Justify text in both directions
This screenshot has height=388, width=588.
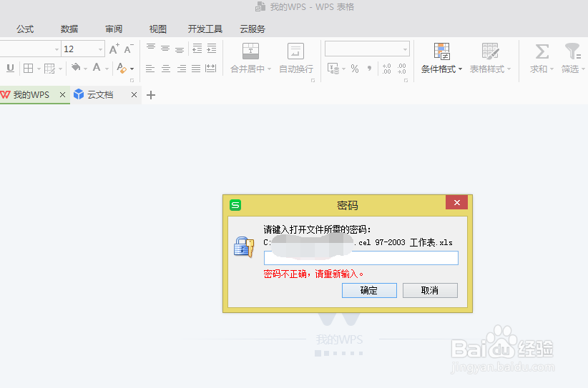[196, 69]
